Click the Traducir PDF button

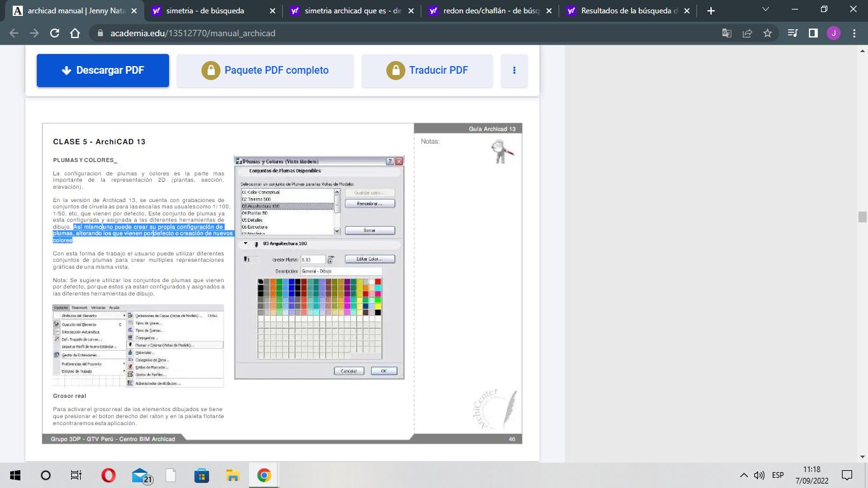click(427, 71)
